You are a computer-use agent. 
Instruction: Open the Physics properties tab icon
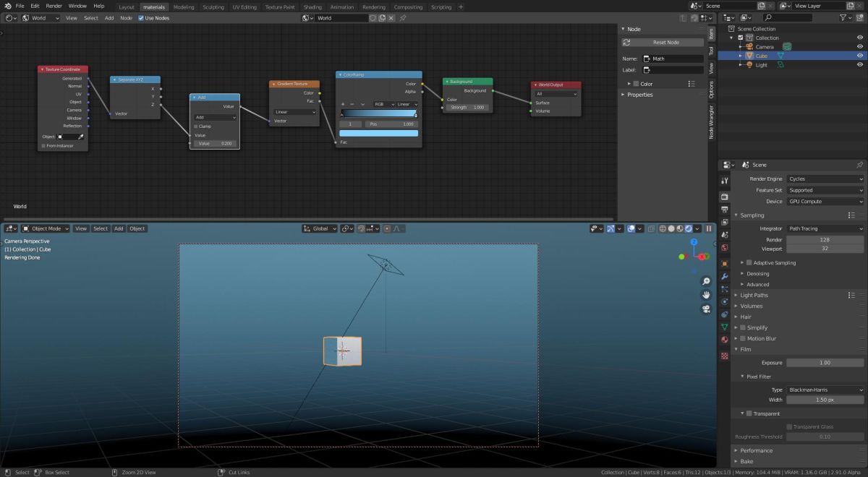725,301
